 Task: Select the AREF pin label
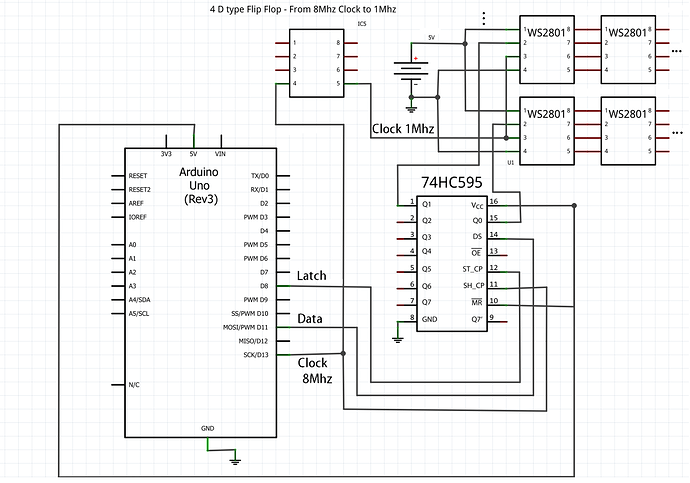coord(136,203)
